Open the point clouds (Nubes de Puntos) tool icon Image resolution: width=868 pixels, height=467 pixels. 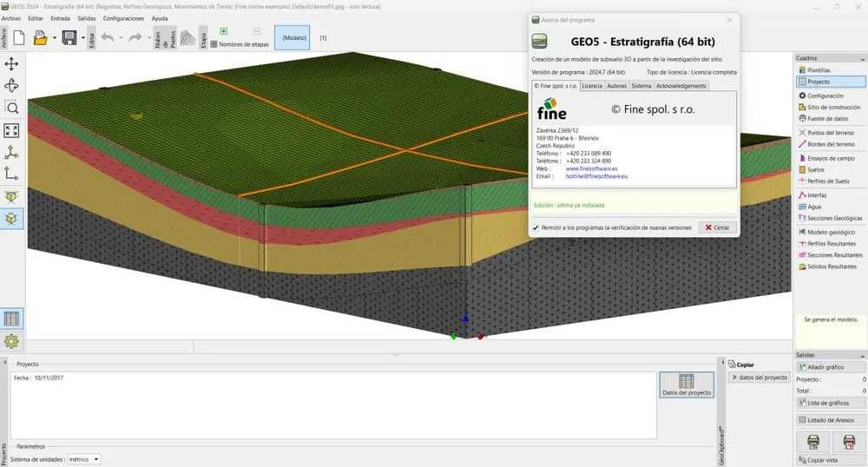pos(187,37)
